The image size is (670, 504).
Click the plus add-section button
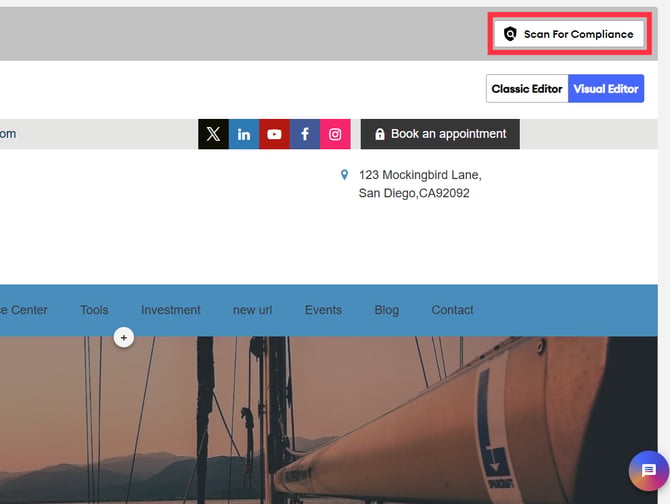click(123, 337)
